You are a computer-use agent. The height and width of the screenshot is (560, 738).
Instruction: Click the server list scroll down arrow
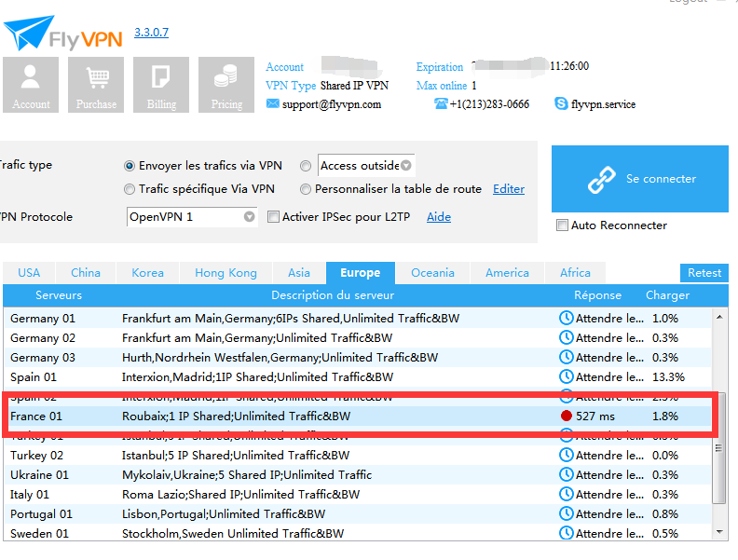click(719, 532)
